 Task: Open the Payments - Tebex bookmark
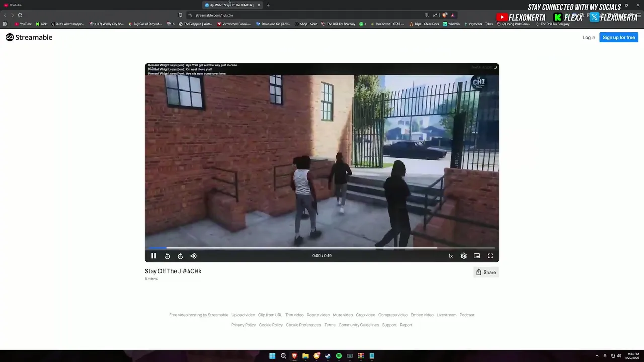point(478,24)
